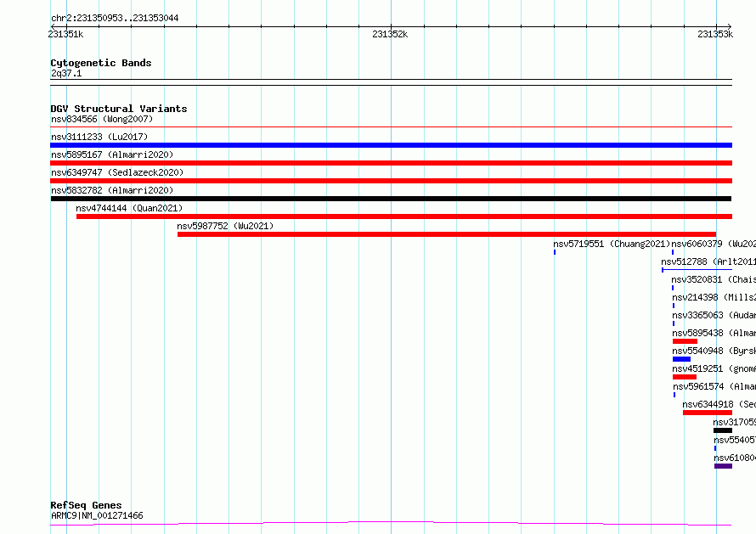Image resolution: width=756 pixels, height=534 pixels.
Task: Click the DGV Structural Variants track title
Action: click(x=119, y=109)
